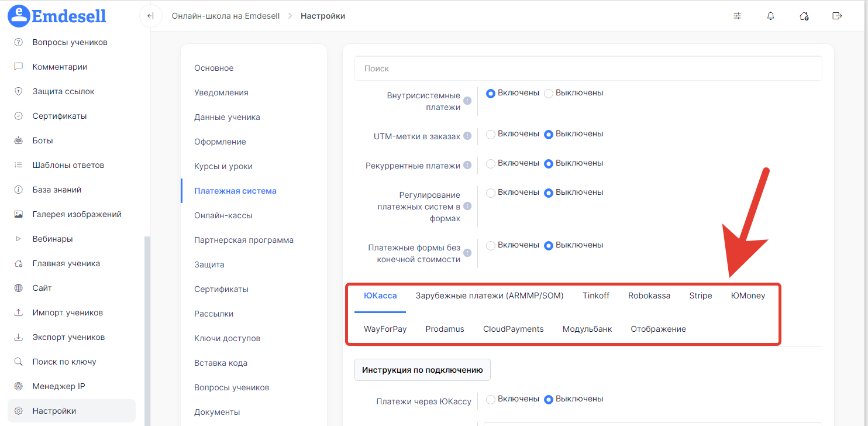This screenshot has width=868, height=426.
Task: Click the Настройки gear icon in sidebar
Action: pyautogui.click(x=18, y=411)
